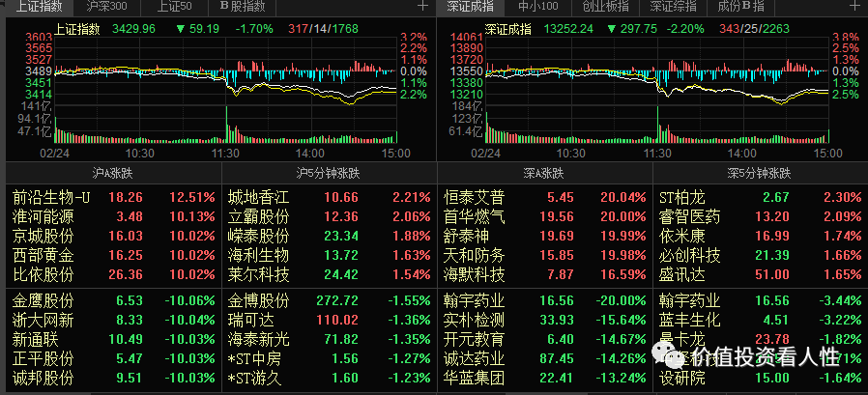The image size is (868, 395).
Task: Select stock 盛讯达
Action: (760, 275)
